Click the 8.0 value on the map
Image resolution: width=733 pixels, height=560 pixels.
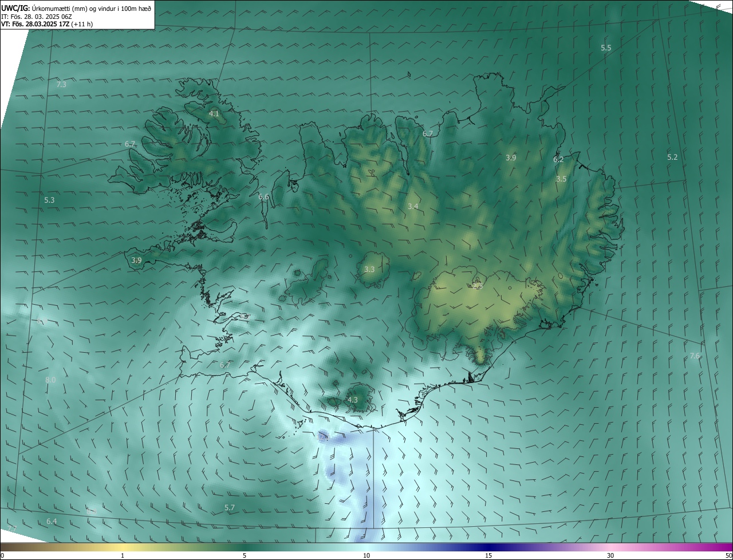50,380
